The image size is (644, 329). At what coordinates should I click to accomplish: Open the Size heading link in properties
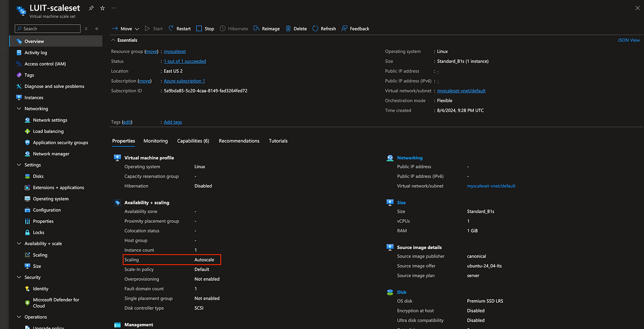pos(401,203)
